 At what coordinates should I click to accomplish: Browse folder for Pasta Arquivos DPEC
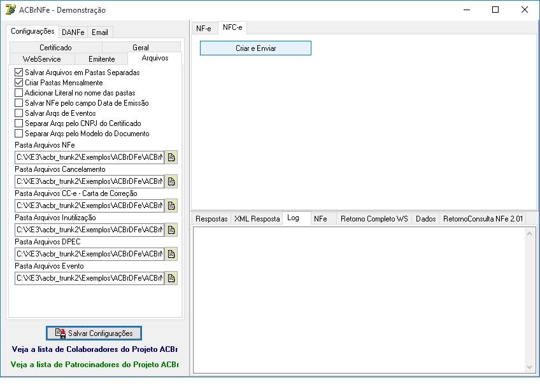click(171, 254)
